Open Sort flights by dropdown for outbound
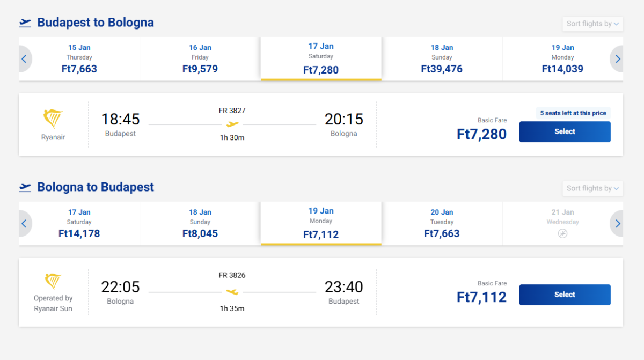The image size is (644, 360). tap(592, 24)
